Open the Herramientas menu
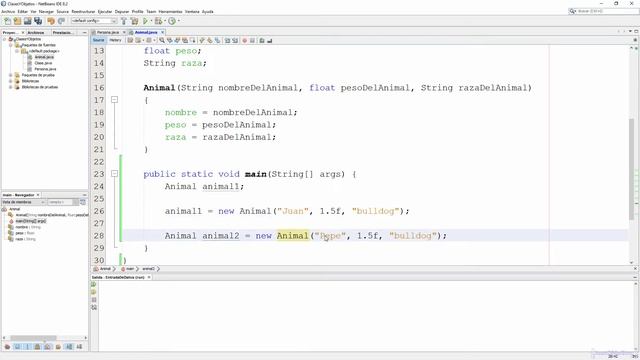This screenshot has width=640, height=360. [x=171, y=11]
